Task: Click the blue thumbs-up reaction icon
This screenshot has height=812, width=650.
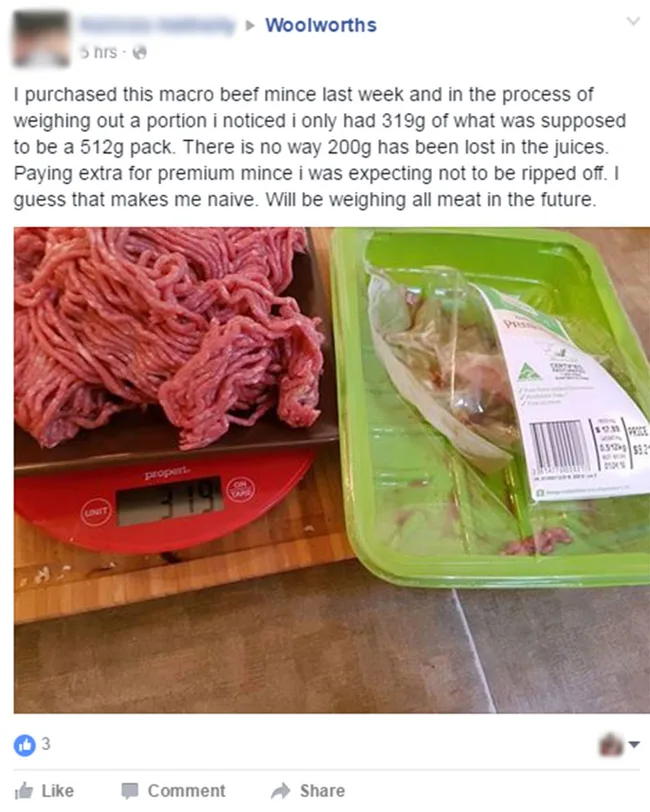Action: (24, 745)
